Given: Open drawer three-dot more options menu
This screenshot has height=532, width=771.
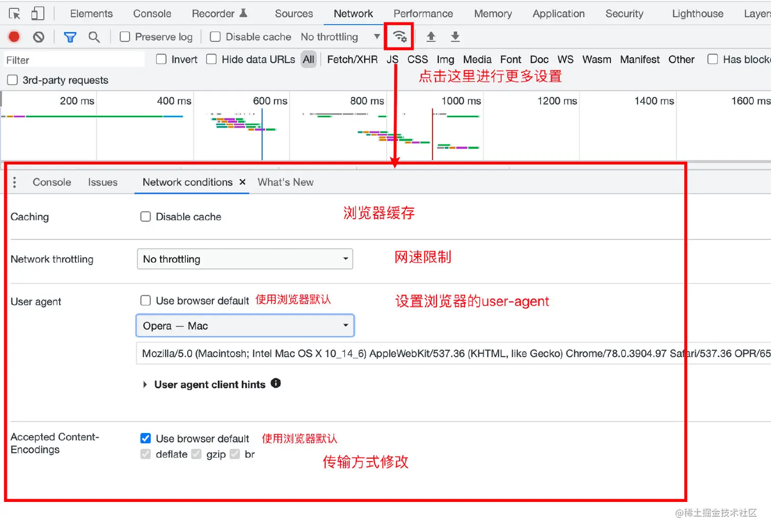Looking at the screenshot, I should coord(14,182).
